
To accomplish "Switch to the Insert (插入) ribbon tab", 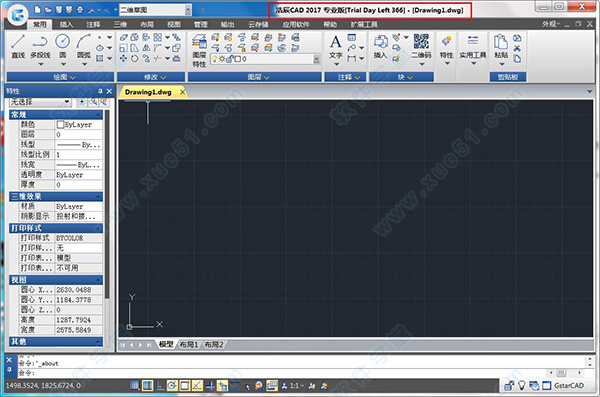I will click(x=66, y=25).
